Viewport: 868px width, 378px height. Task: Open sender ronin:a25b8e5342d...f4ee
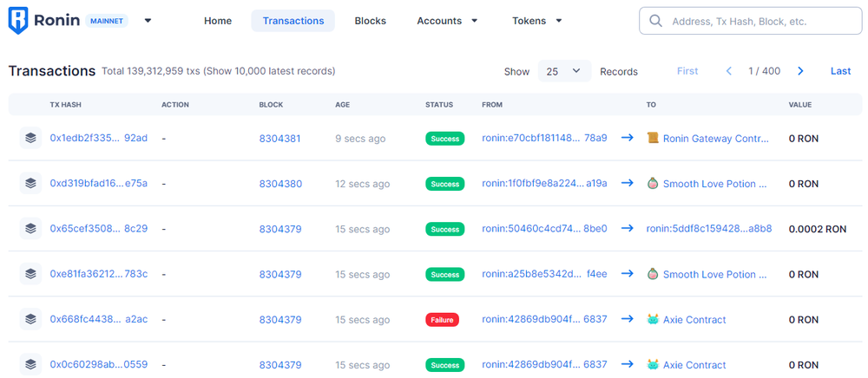click(x=545, y=274)
